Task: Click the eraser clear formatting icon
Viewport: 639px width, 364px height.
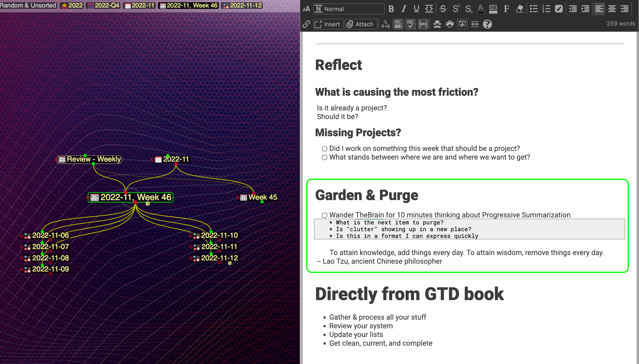Action: pos(519,9)
